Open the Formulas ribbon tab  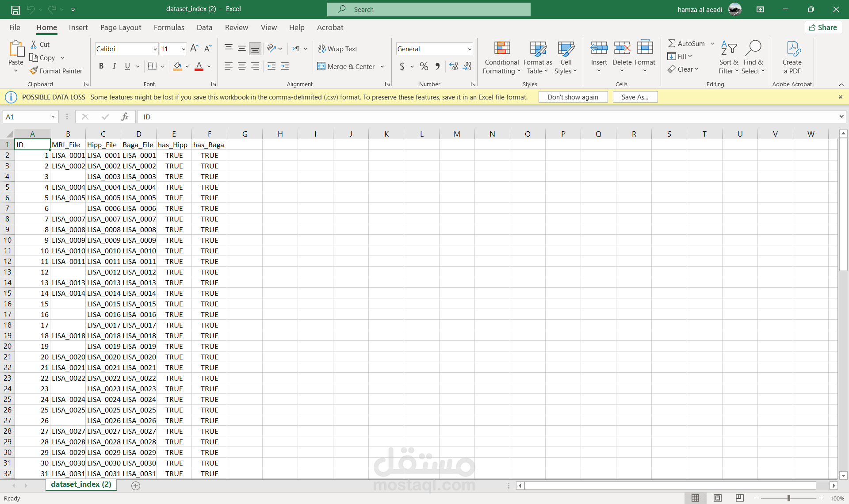[169, 27]
